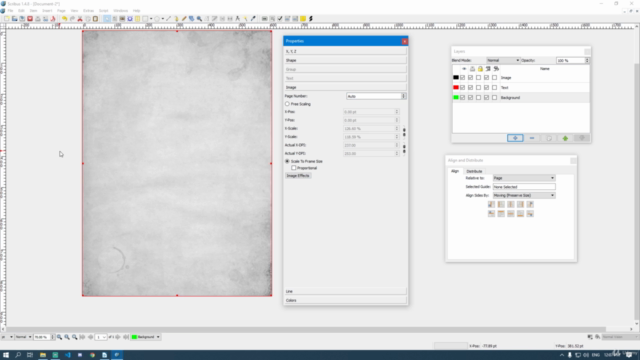Click the Add Layer plus button
Screen dimensions: 640x360
click(x=515, y=138)
